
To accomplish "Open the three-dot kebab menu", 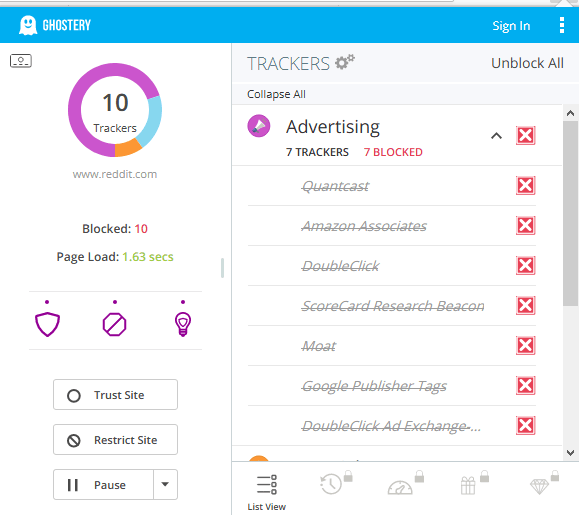I will 562,25.
